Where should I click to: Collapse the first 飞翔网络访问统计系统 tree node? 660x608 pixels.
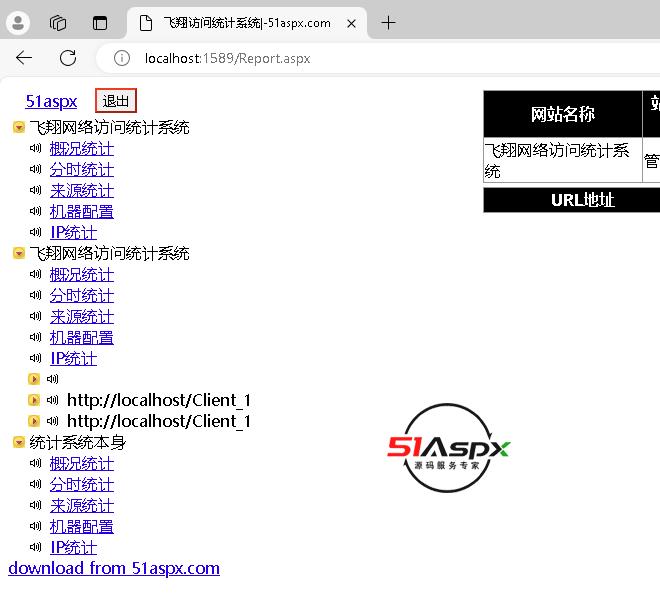point(19,127)
